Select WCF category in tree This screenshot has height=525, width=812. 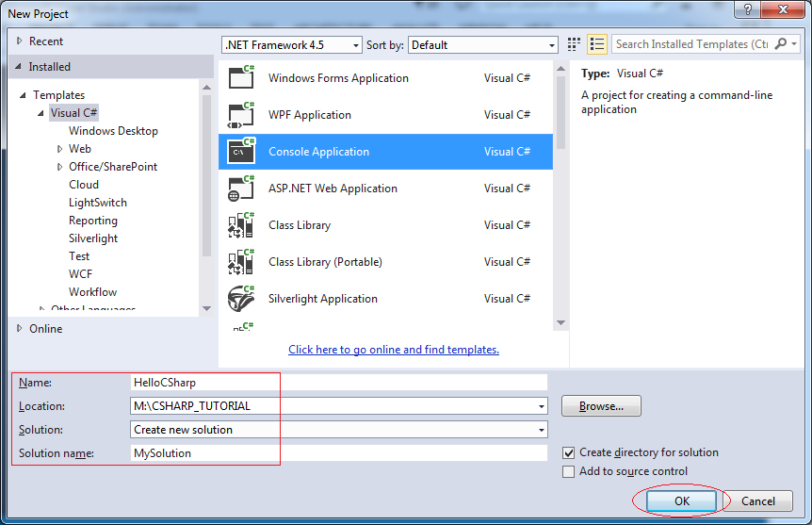point(80,274)
